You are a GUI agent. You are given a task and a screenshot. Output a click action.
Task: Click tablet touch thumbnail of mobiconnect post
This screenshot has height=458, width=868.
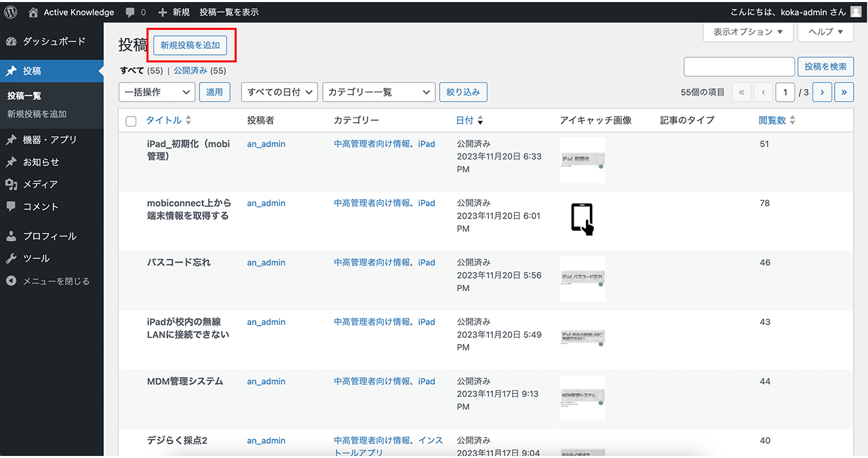(x=583, y=219)
